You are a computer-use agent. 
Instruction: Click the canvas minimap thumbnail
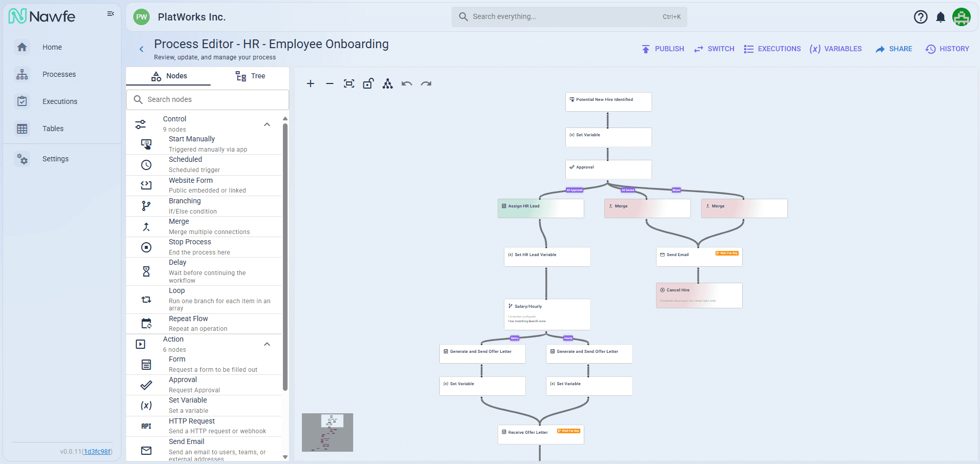pos(328,432)
